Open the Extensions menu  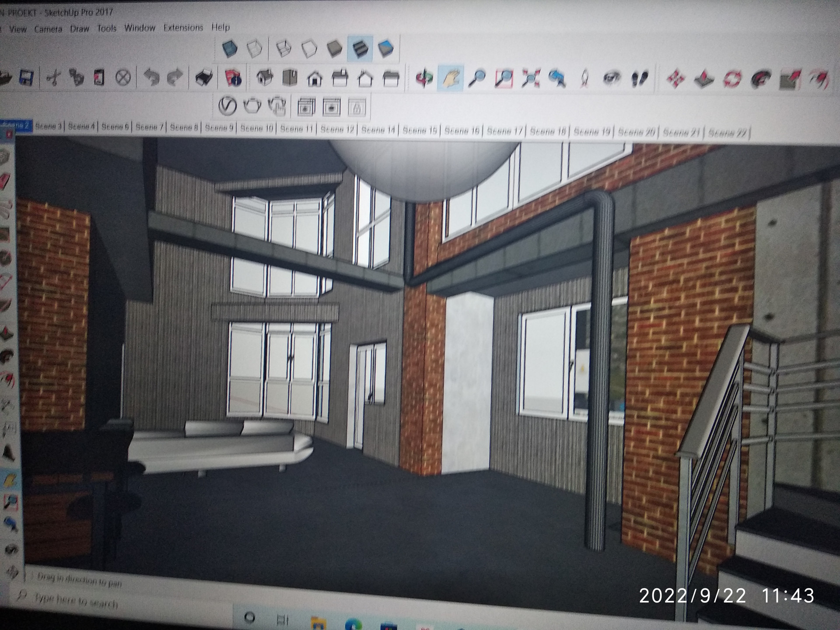pos(183,28)
